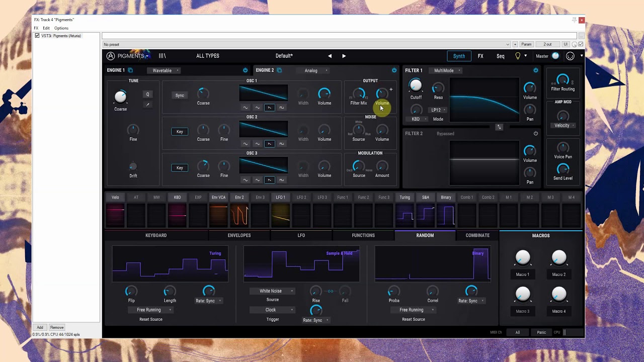The width and height of the screenshot is (644, 362).
Task: Open Turing Free Running reset dropdown
Action: [150, 310]
